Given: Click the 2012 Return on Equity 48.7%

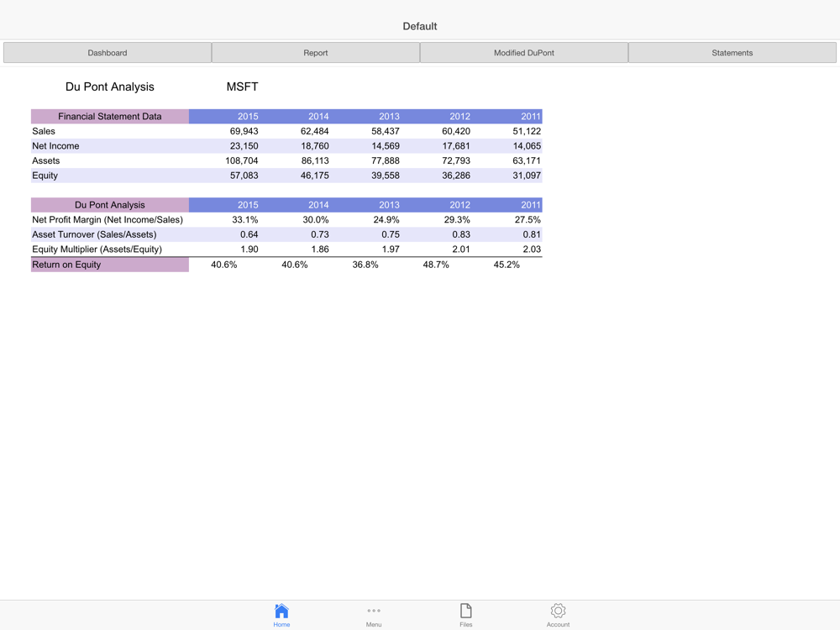Looking at the screenshot, I should tap(436, 265).
